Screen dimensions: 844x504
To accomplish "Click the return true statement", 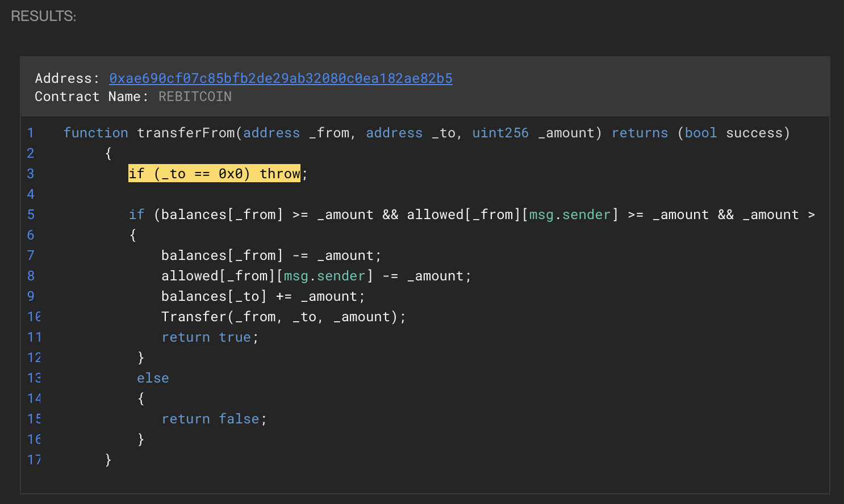I will pos(210,337).
